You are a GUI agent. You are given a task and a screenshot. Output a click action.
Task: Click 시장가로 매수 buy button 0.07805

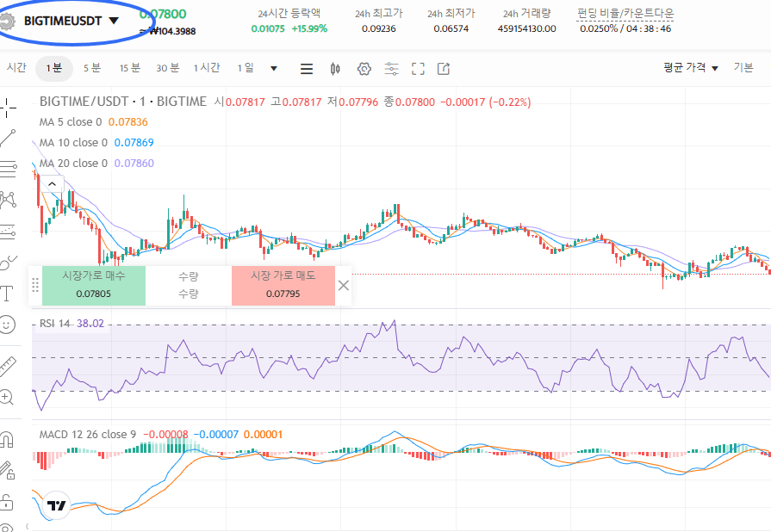point(93,286)
